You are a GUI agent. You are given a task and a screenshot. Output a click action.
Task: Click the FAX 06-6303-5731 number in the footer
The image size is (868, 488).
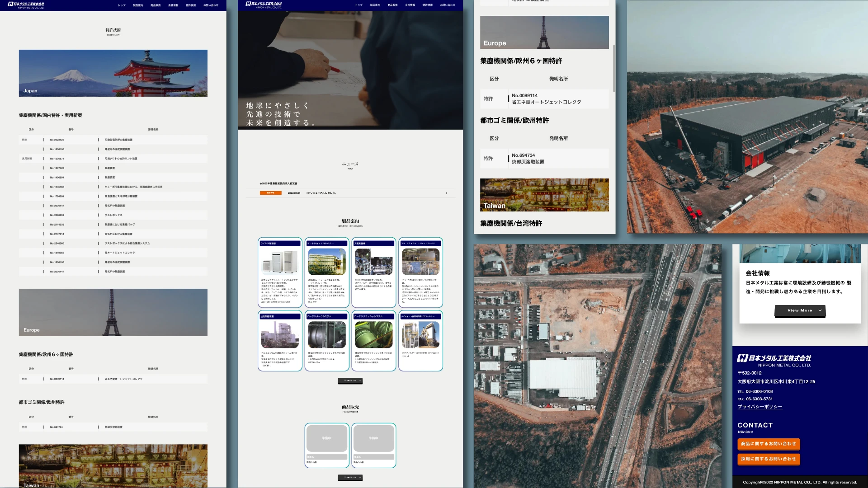point(759,399)
